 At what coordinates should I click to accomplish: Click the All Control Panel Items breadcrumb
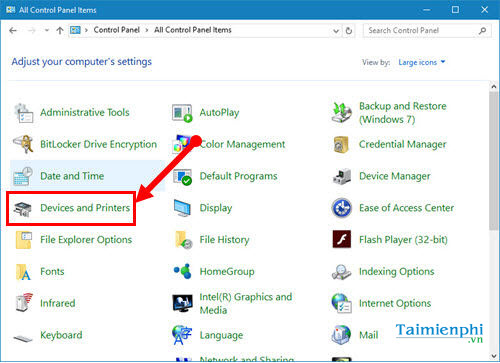coord(193,30)
